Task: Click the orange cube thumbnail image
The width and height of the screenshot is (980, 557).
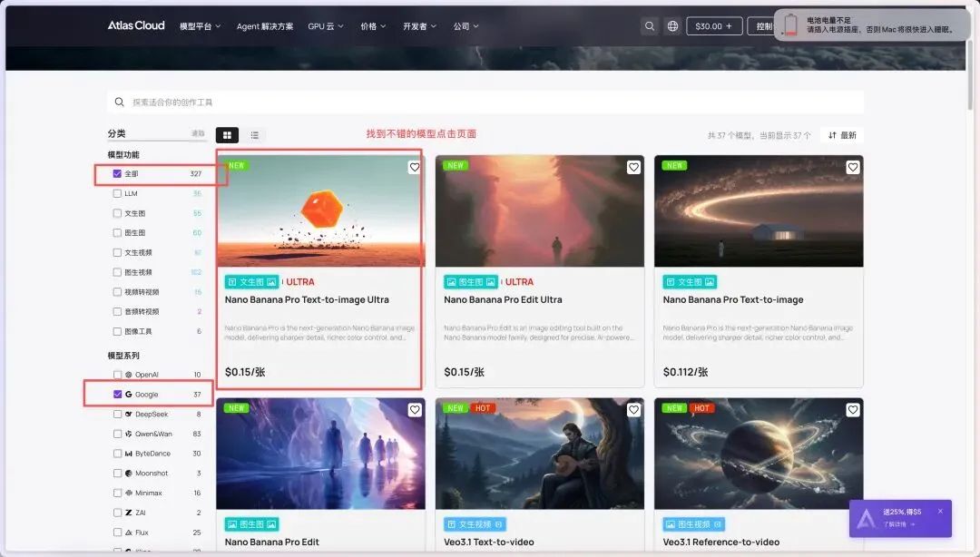Action: (320, 211)
